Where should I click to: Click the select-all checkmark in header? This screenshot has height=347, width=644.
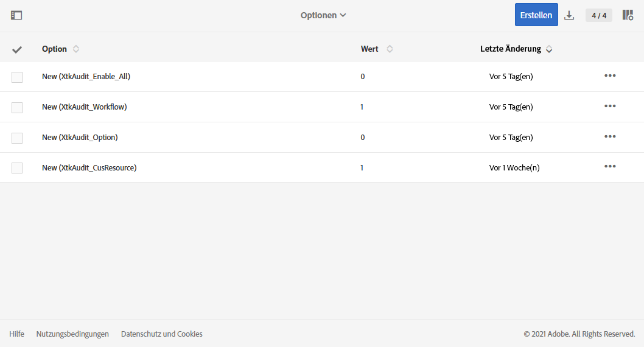point(17,49)
